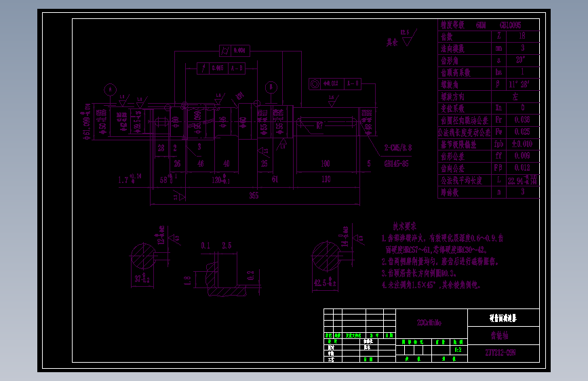The image size is (588, 381).
Task: Click the "46" shaft segment dimension
Action: coord(201,163)
